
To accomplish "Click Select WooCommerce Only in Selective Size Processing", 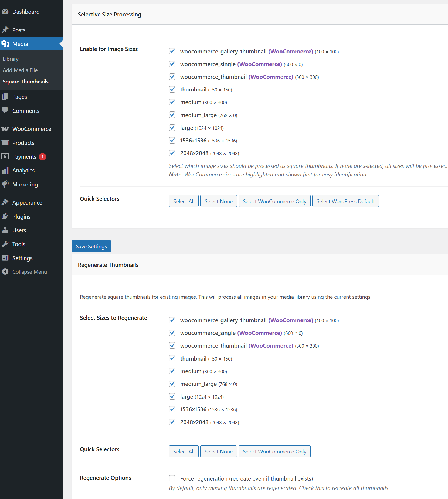I will pyautogui.click(x=274, y=201).
